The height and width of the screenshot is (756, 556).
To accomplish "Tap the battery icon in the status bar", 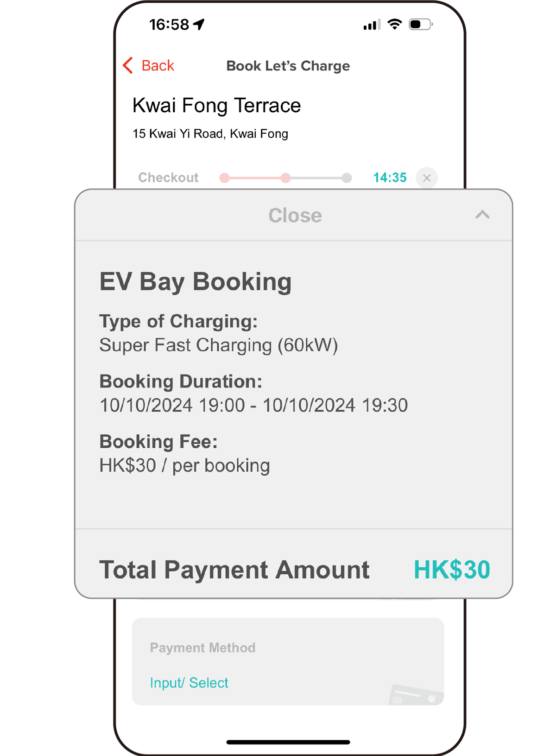I will coord(420,24).
